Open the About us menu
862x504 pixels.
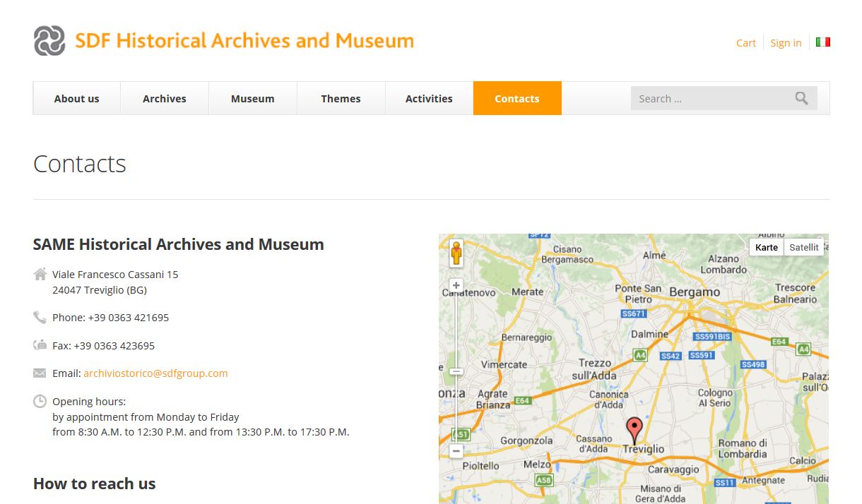(x=76, y=99)
